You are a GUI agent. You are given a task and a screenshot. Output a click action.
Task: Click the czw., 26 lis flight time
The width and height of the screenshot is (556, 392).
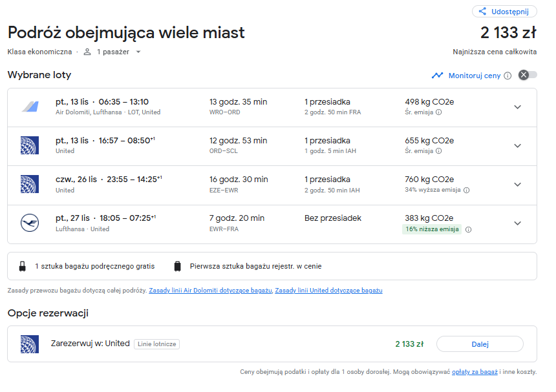point(109,180)
